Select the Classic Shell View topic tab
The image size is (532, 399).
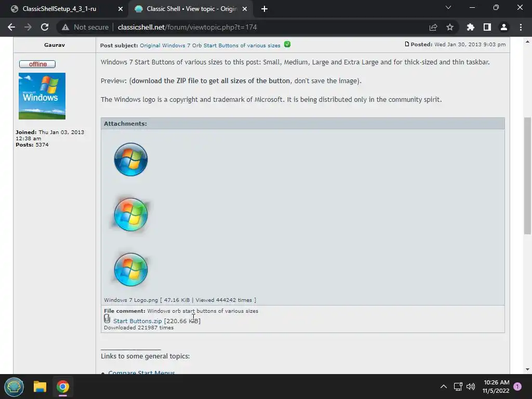[x=192, y=9]
